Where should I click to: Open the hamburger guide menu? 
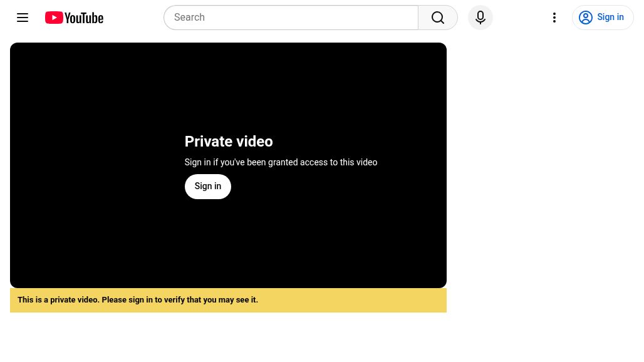[23, 18]
